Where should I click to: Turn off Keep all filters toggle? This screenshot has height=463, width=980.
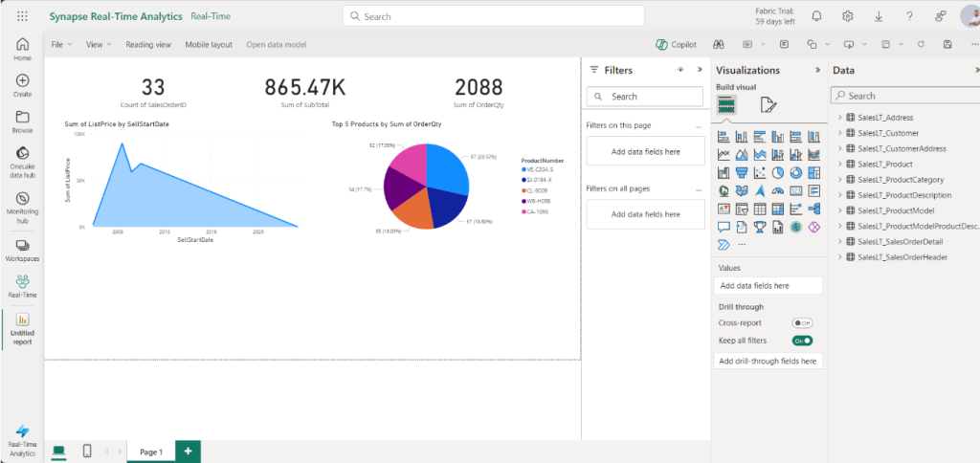tap(802, 341)
